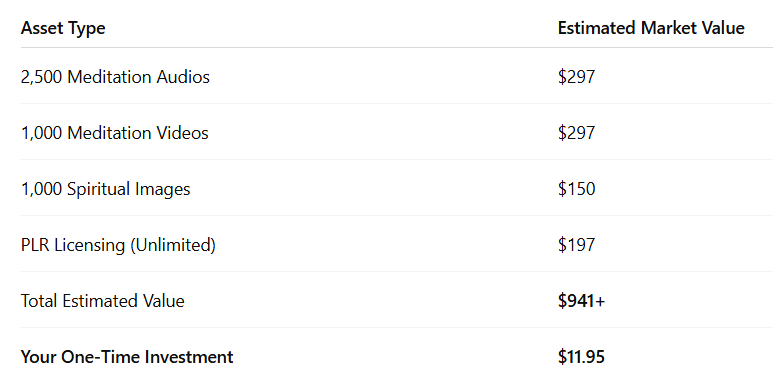Click the Your One-Time Investment label
This screenshot has width=773, height=390.
coord(127,357)
